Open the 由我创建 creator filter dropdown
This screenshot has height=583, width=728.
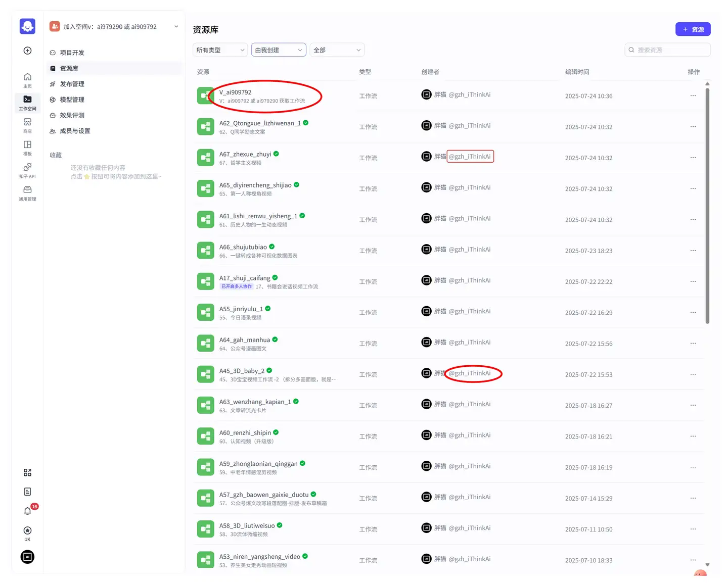pyautogui.click(x=278, y=50)
